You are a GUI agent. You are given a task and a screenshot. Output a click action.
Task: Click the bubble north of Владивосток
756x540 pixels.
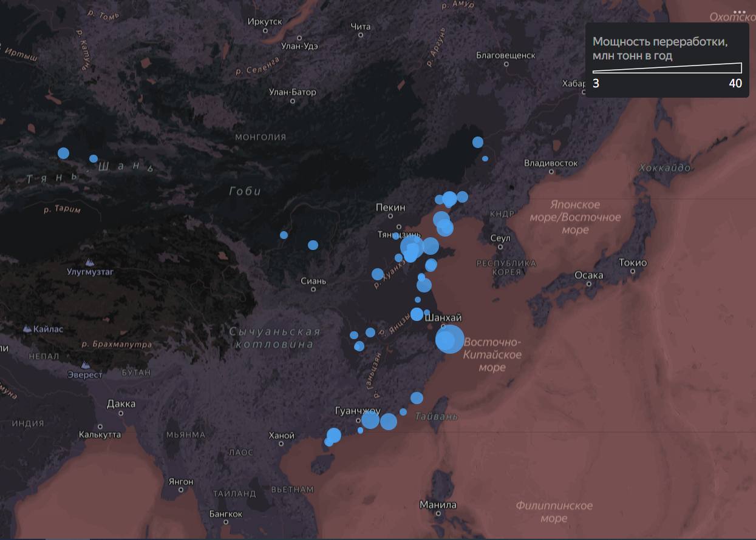coord(478,142)
